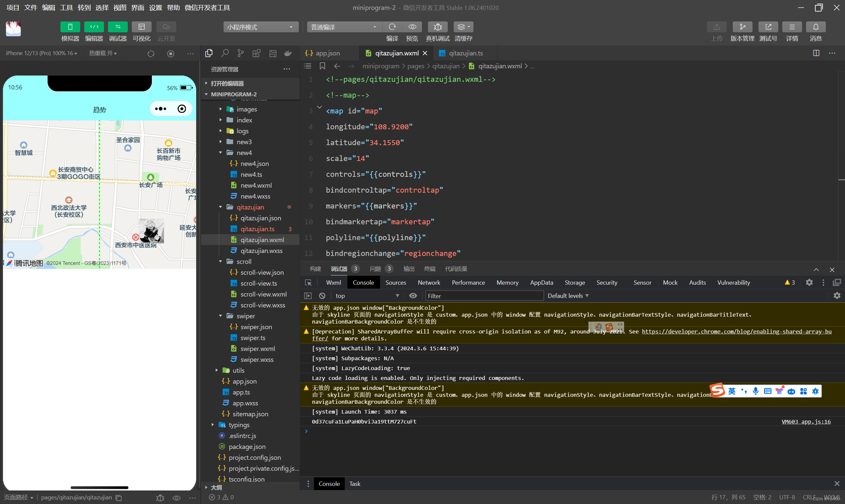
Task: Open the 工具 menu in menu bar
Action: [66, 8]
